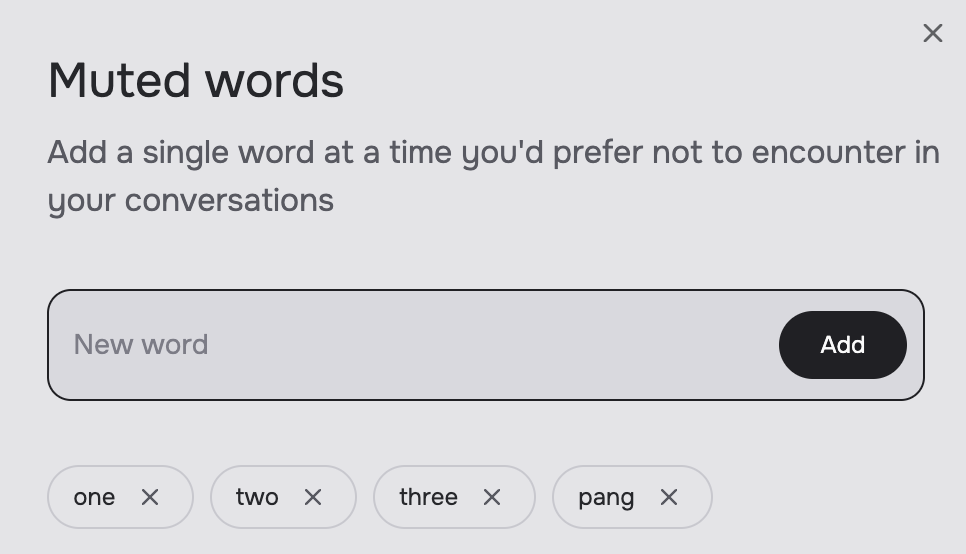Select the "two" chip label

coord(257,497)
